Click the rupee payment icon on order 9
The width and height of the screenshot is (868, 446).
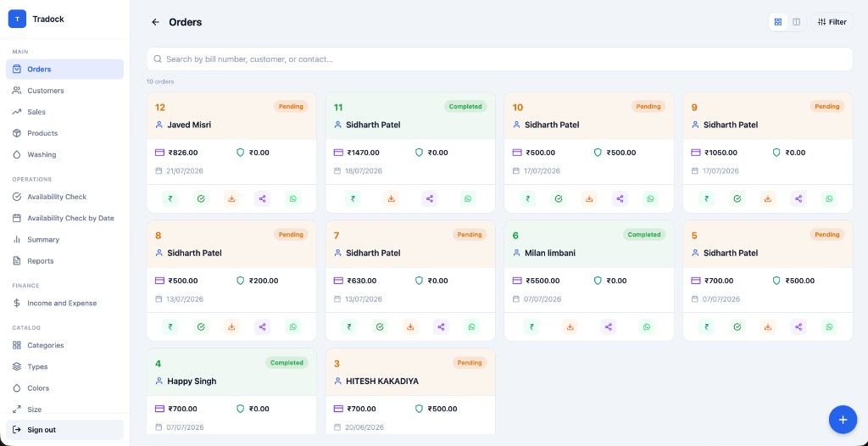click(706, 198)
